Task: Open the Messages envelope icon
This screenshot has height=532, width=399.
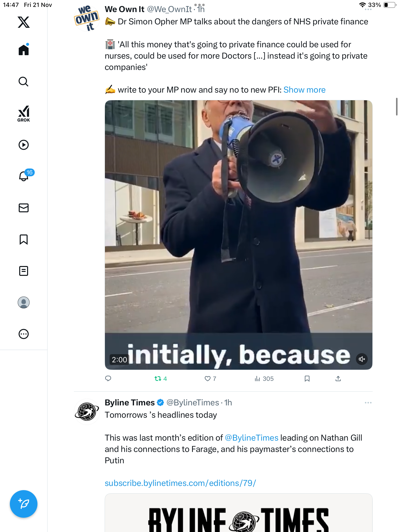Action: pyautogui.click(x=24, y=208)
